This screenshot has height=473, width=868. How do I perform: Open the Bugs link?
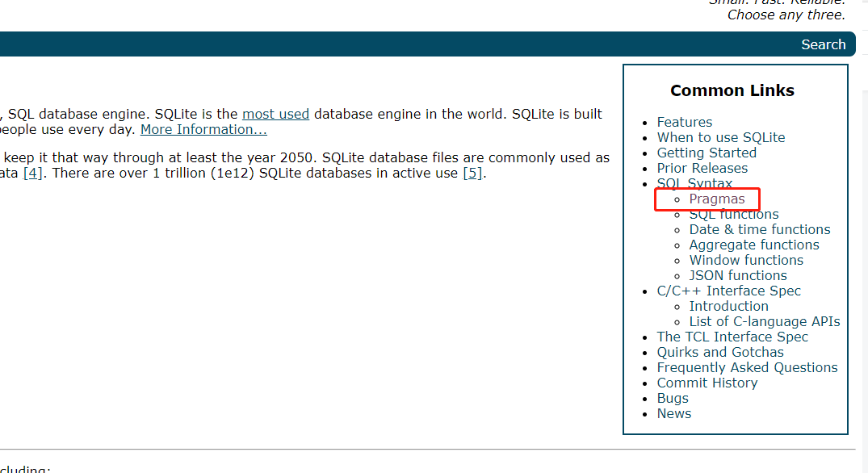(673, 398)
